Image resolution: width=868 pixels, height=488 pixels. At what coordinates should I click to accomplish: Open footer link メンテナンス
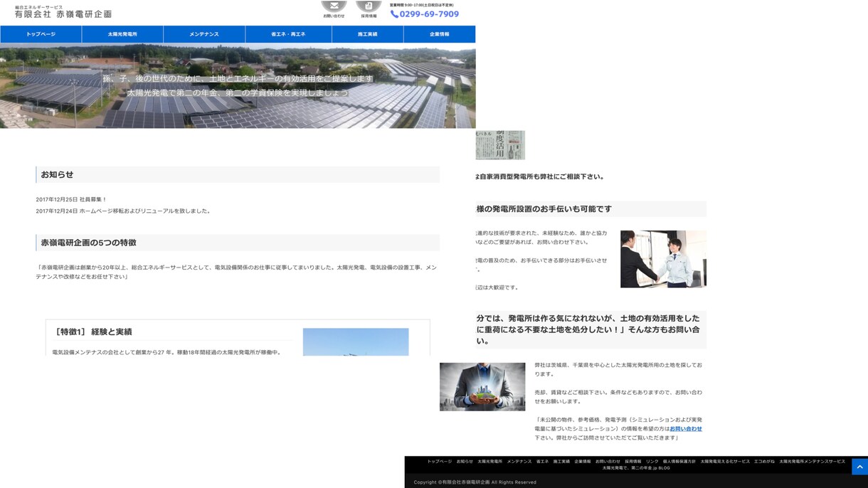519,462
